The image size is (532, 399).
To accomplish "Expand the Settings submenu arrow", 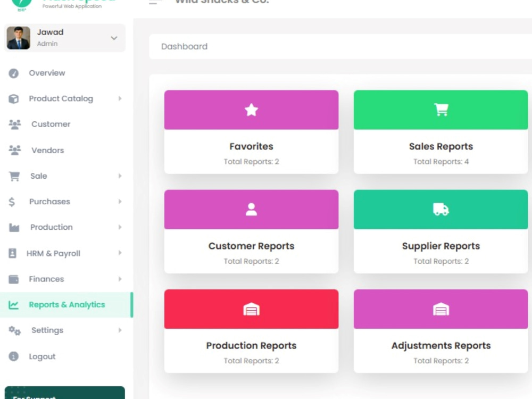I will 120,330.
